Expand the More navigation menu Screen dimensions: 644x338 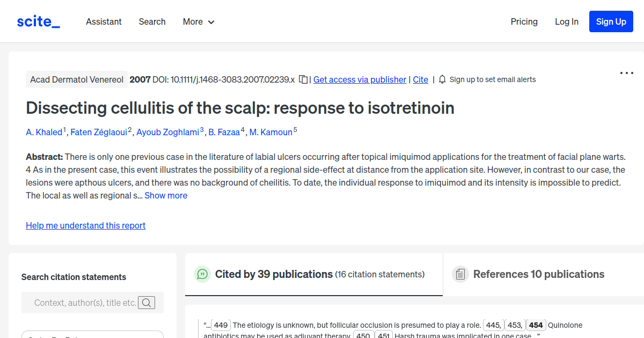[x=198, y=21]
